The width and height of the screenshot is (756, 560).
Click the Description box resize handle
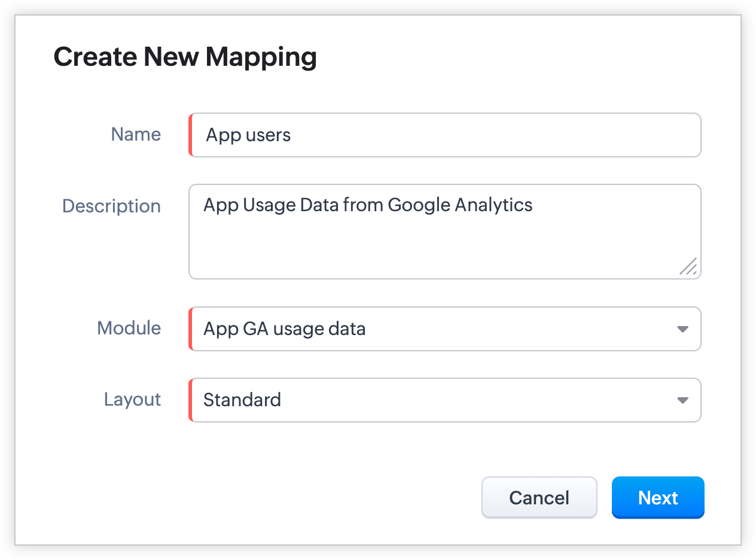click(688, 266)
